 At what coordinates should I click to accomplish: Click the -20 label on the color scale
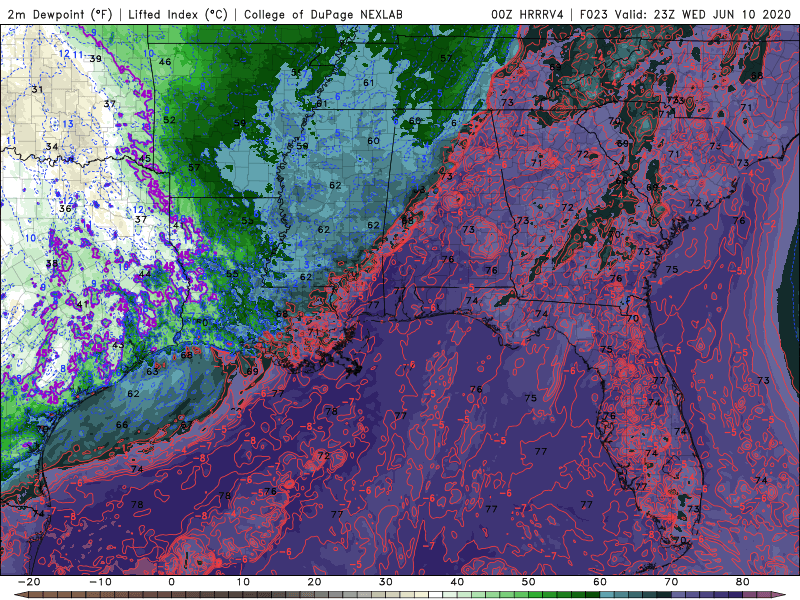click(28, 582)
